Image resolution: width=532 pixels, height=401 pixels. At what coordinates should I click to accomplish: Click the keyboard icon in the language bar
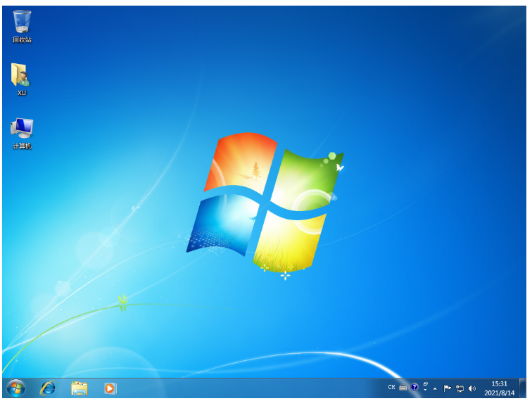point(403,388)
